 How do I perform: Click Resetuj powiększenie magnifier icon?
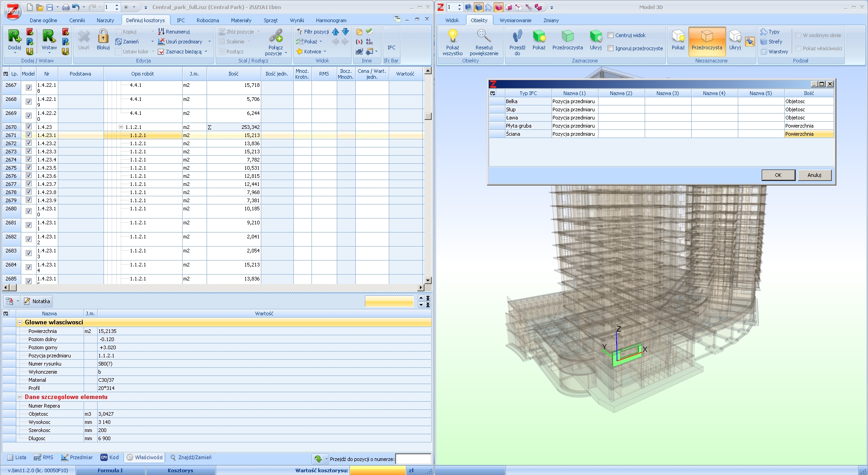(x=483, y=36)
